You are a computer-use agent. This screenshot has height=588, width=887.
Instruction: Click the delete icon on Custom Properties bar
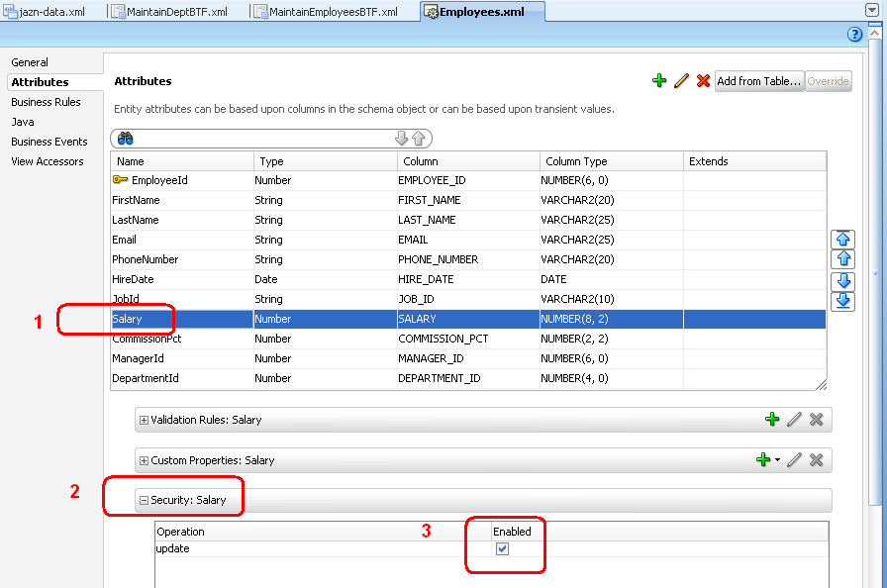tap(816, 459)
